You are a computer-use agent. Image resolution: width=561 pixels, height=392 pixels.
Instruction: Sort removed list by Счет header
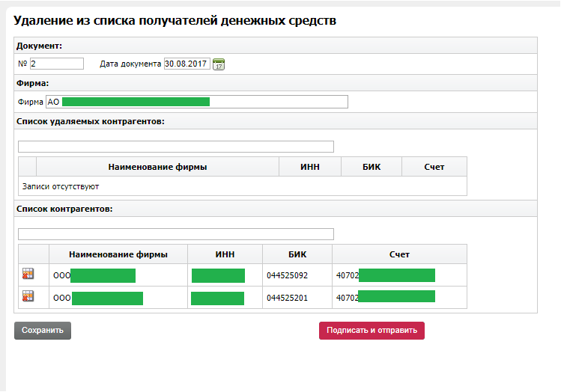(x=434, y=167)
